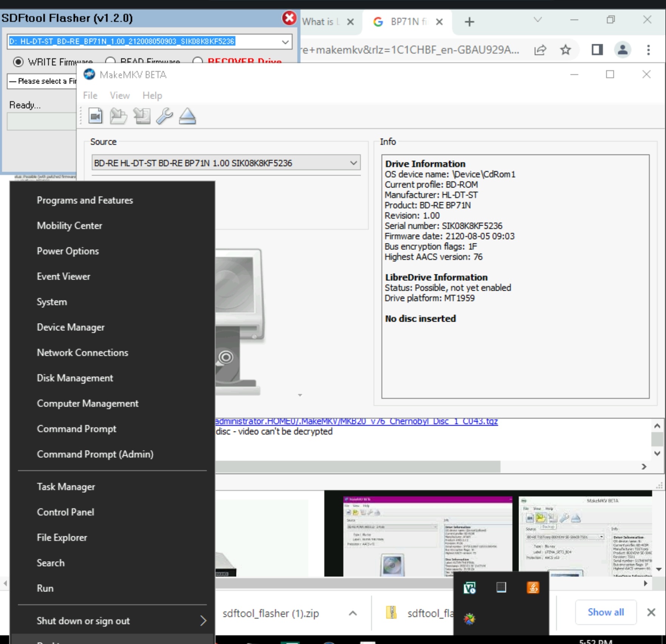Open sdftool_flasher (1).zip download
The height and width of the screenshot is (644, 666).
(271, 613)
